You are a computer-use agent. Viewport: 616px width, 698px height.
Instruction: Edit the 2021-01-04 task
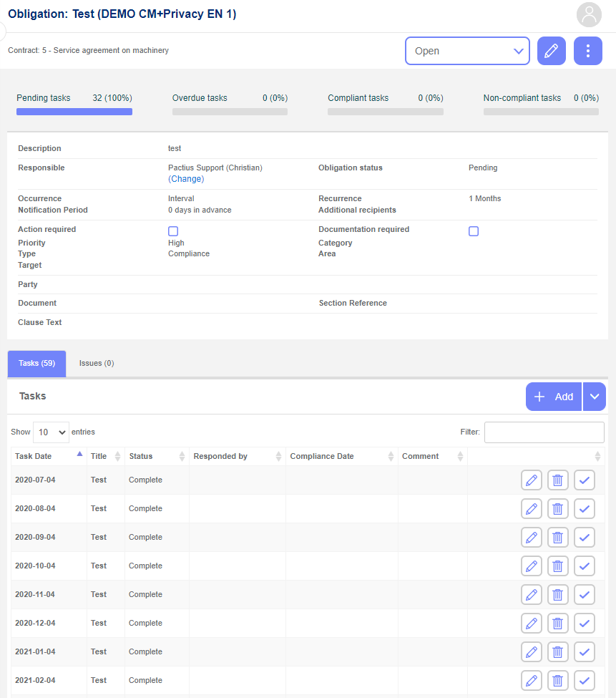click(532, 651)
